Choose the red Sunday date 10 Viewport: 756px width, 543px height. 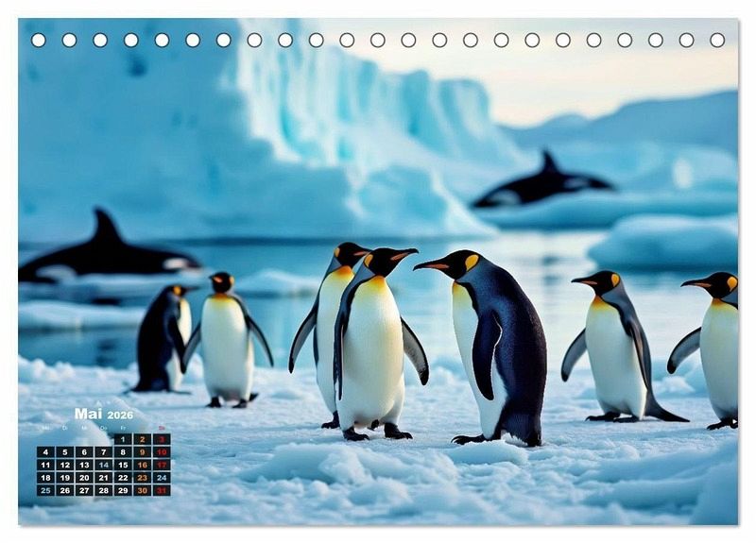pos(162,452)
